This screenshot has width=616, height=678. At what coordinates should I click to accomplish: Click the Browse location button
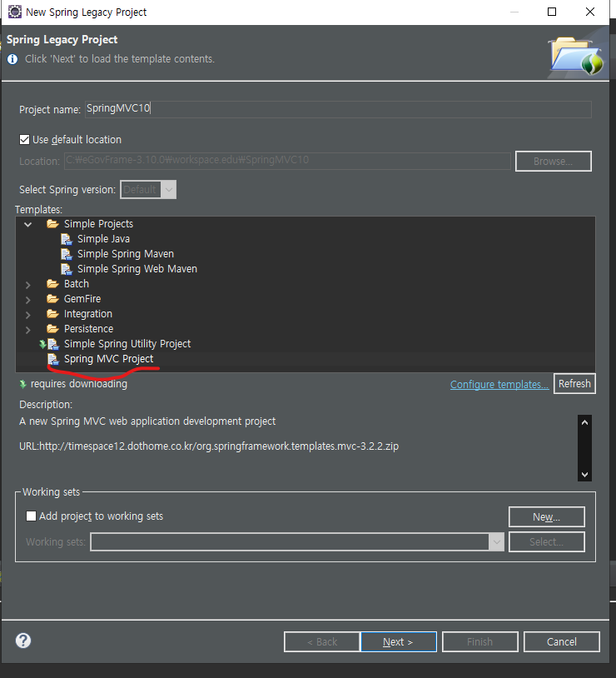pos(554,162)
